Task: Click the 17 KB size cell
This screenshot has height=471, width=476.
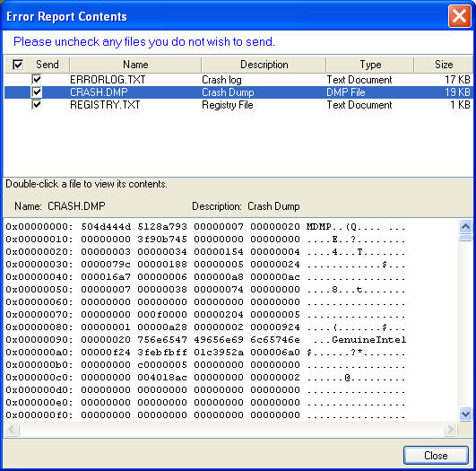Action: (x=457, y=80)
